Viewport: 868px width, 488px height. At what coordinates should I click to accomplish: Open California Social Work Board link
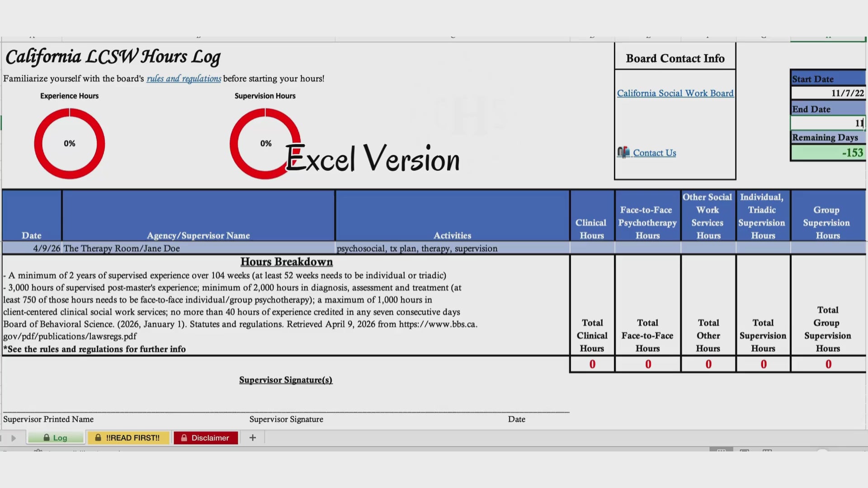coord(675,93)
